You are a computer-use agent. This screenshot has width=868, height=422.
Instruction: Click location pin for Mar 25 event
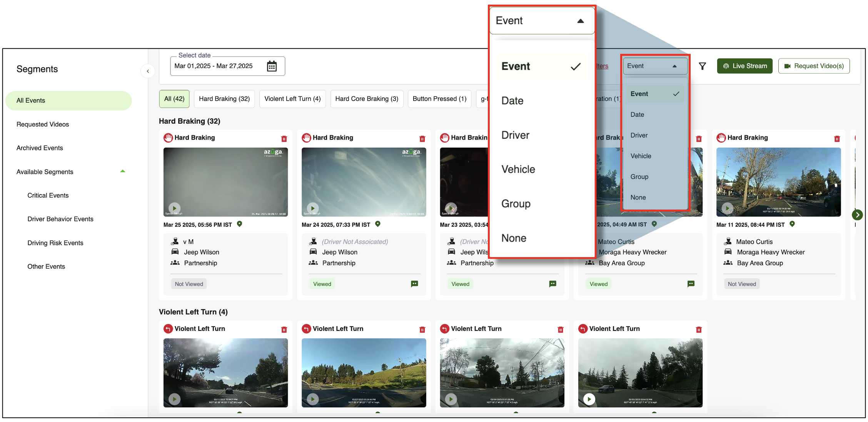tap(239, 224)
